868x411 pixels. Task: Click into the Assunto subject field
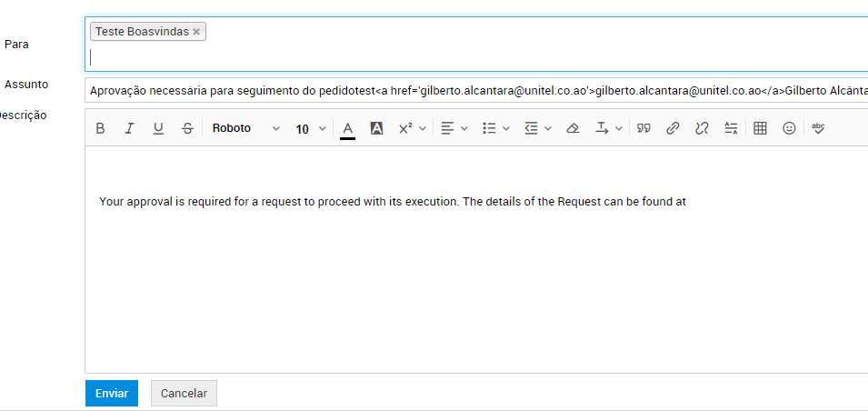tap(476, 90)
